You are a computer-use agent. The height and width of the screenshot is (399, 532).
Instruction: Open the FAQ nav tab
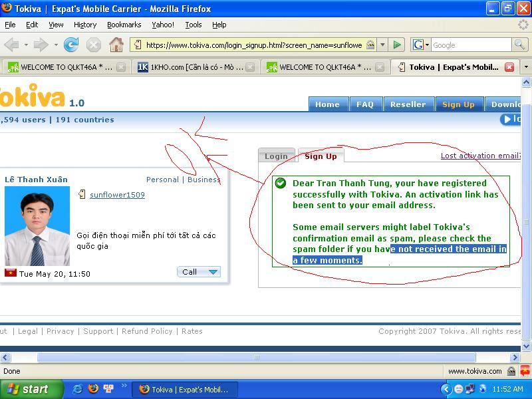click(365, 104)
